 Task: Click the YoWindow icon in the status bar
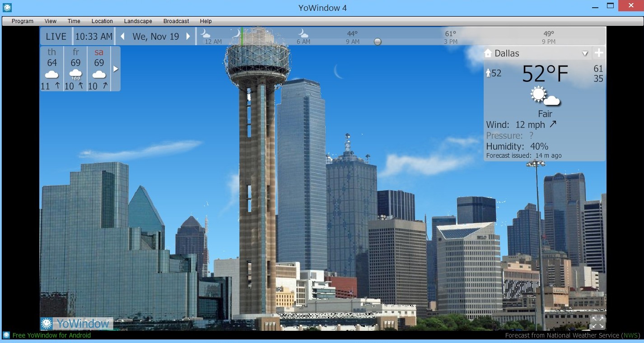[x=6, y=335]
